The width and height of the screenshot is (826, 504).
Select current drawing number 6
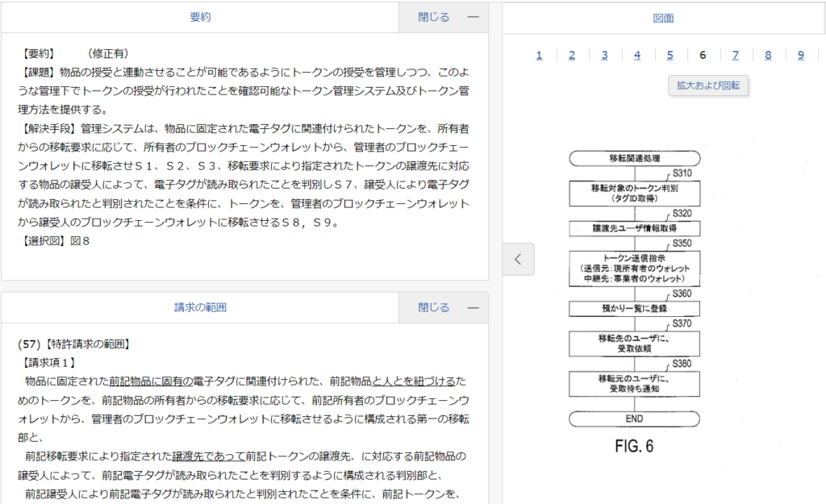pos(703,56)
